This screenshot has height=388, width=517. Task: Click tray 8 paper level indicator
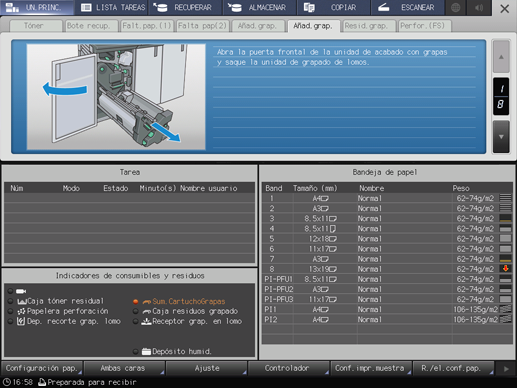pos(505,269)
